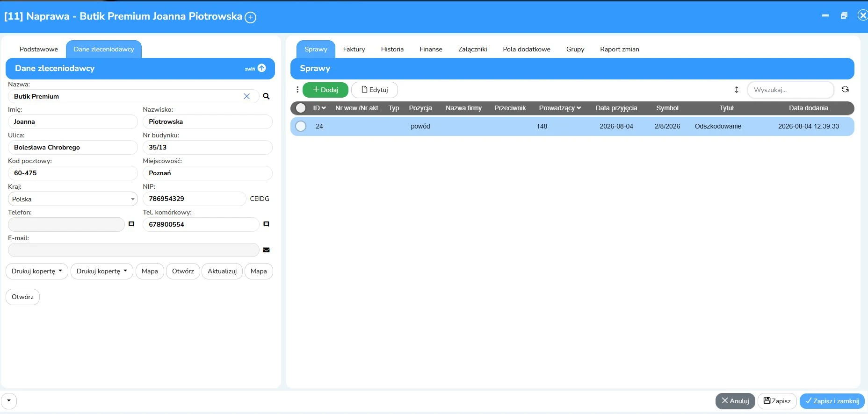Sort by the ID column header
Screen dimensions: 868x414
coord(319,108)
